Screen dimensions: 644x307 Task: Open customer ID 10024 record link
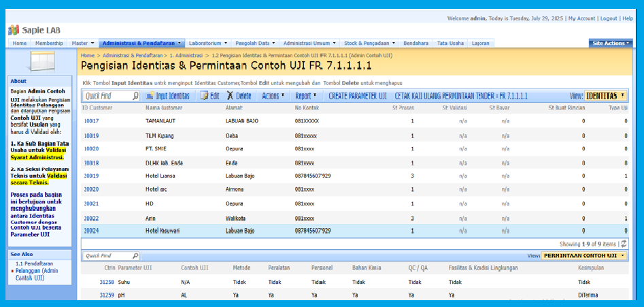coord(91,231)
